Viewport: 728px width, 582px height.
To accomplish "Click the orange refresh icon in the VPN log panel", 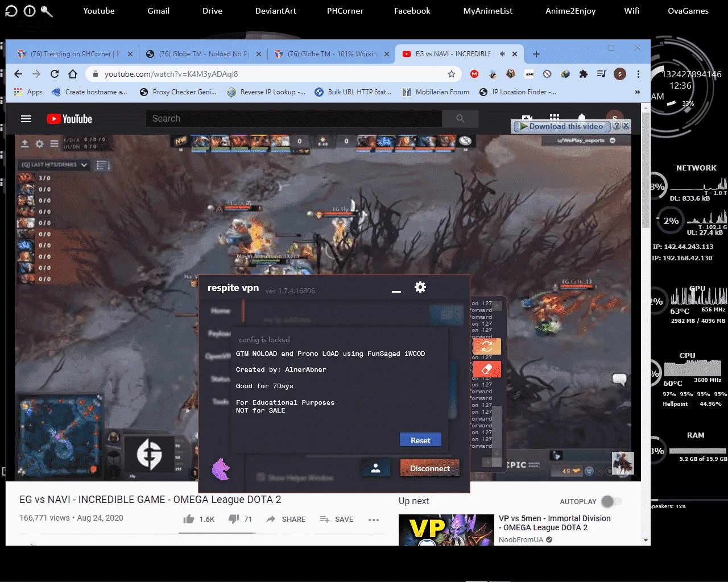I will click(x=487, y=346).
